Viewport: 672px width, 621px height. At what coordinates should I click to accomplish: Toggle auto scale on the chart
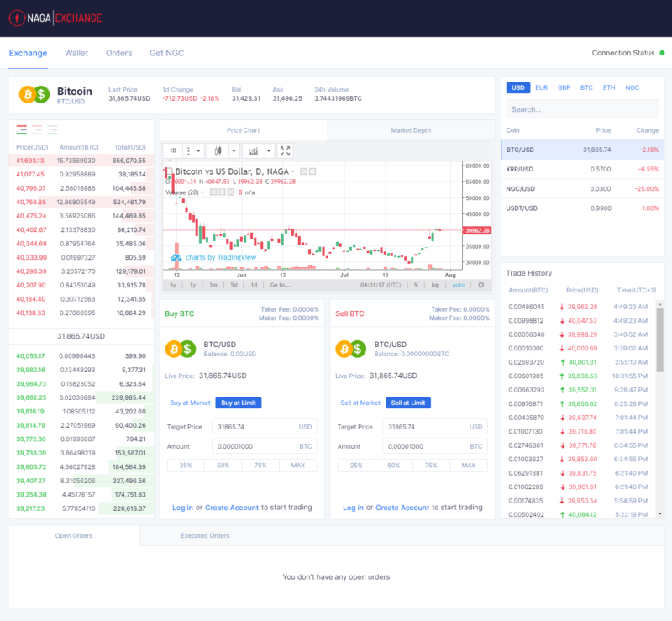tap(458, 285)
